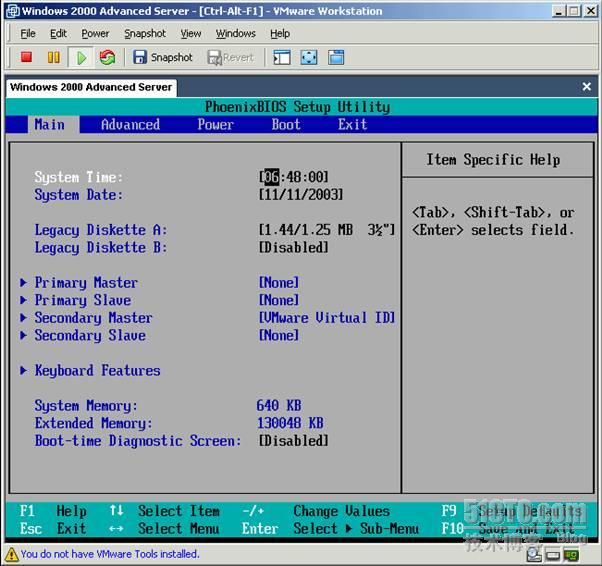This screenshot has width=602, height=566.
Task: Expand the Secondary Master triangle arrow
Action: 23,318
